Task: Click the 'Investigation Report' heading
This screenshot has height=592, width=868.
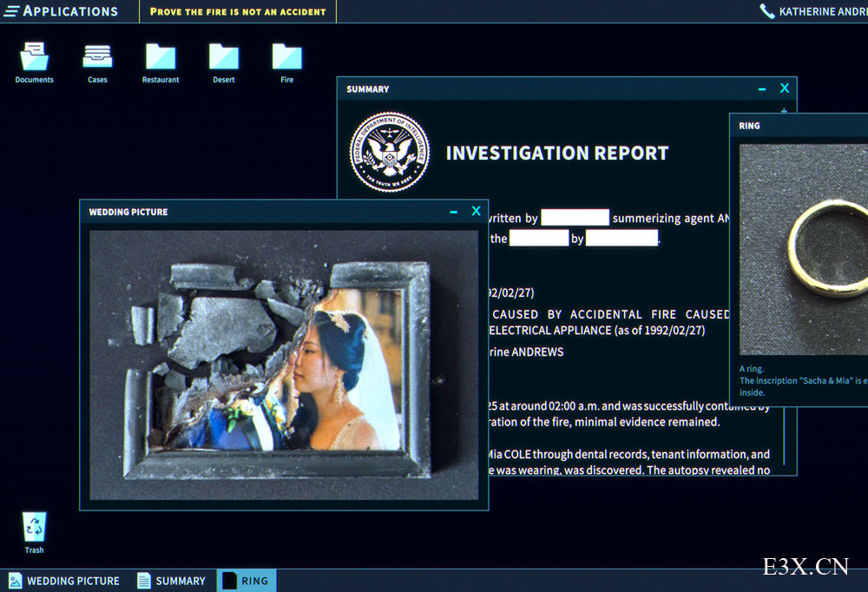Action: (557, 153)
